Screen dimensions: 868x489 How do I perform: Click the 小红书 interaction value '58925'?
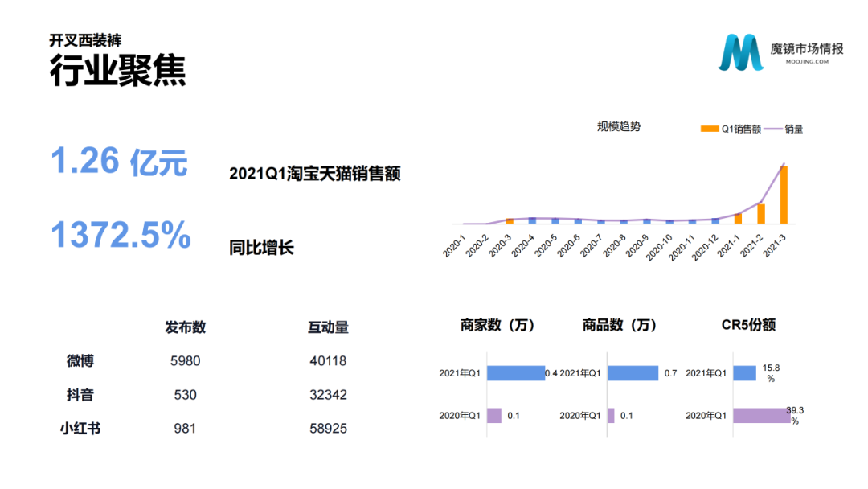(328, 429)
